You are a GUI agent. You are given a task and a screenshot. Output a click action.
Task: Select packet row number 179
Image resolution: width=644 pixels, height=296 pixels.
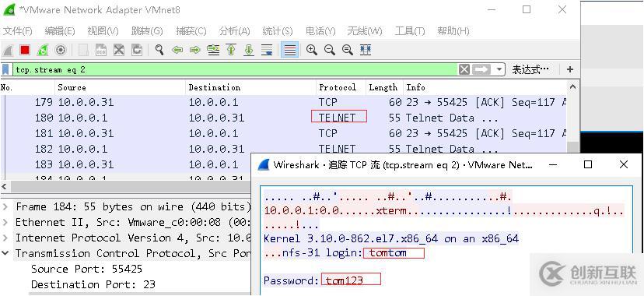coord(283,102)
